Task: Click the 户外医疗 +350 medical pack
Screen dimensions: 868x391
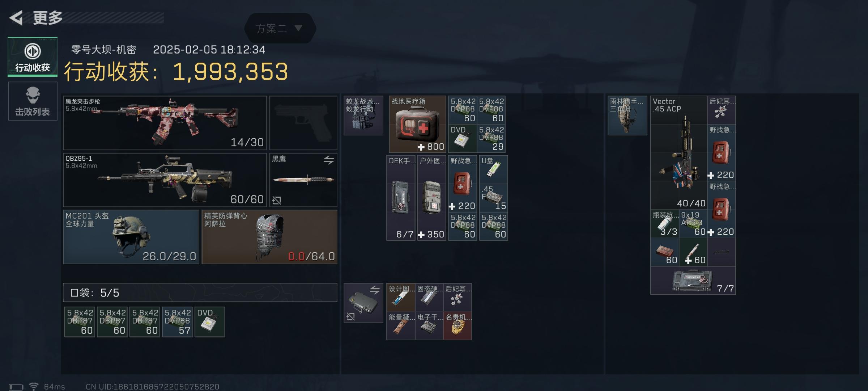Action: 431,198
